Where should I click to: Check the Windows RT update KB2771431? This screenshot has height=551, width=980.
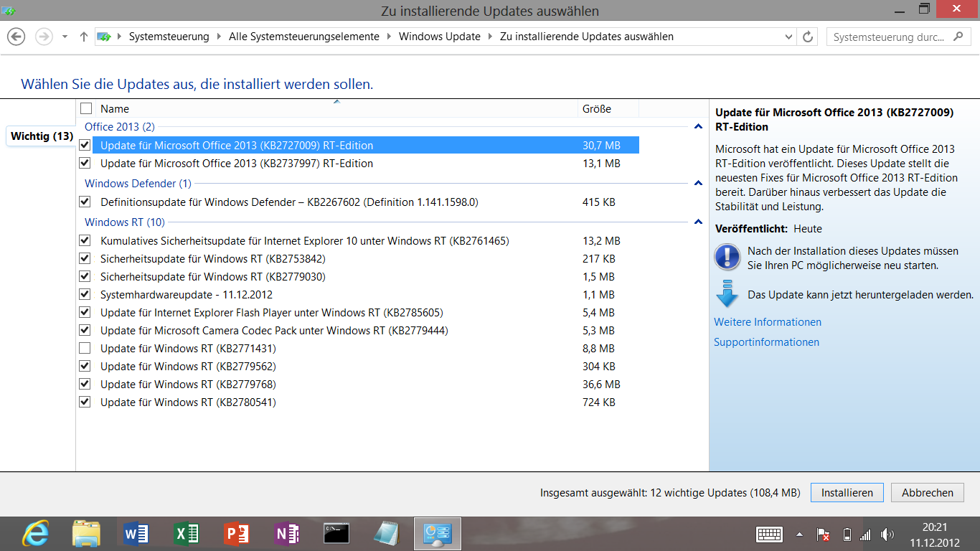(x=85, y=348)
